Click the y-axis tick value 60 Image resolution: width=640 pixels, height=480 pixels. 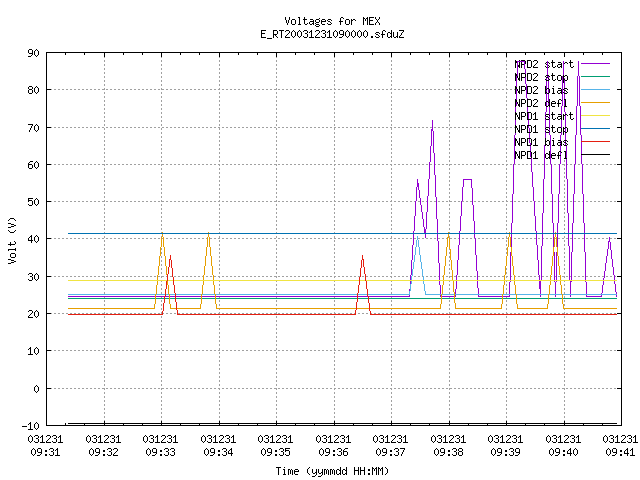(33, 165)
